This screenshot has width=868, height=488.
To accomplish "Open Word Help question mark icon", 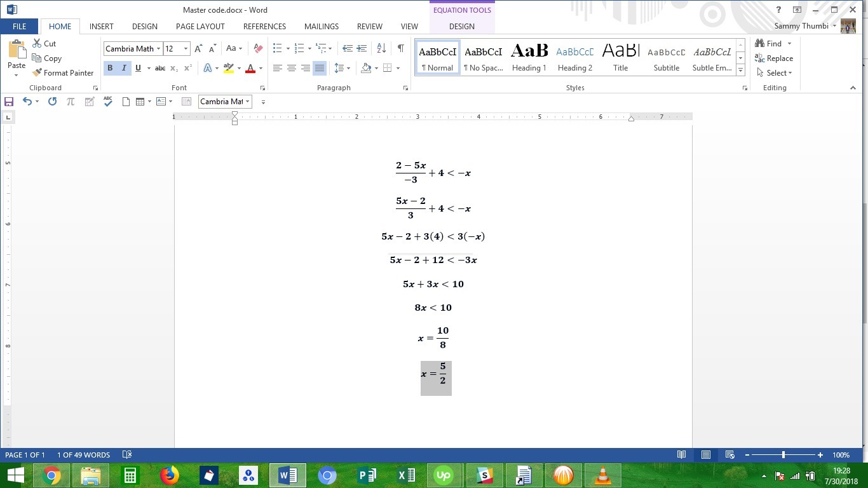I will pyautogui.click(x=778, y=10).
